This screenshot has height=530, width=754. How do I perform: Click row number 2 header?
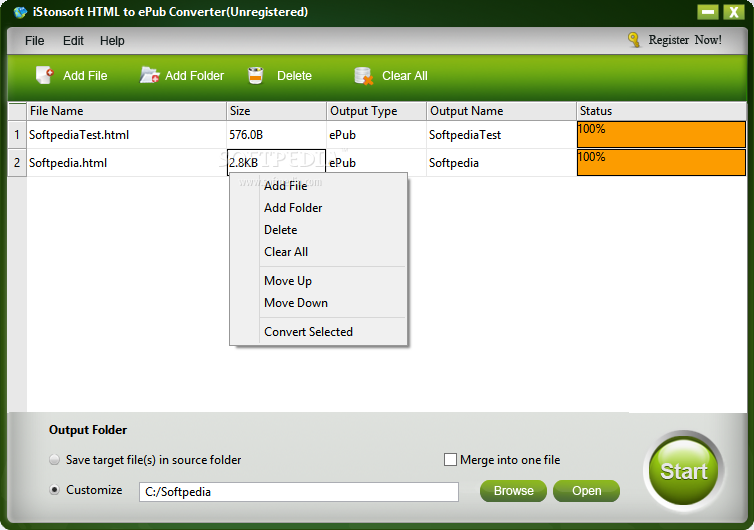[x=17, y=163]
